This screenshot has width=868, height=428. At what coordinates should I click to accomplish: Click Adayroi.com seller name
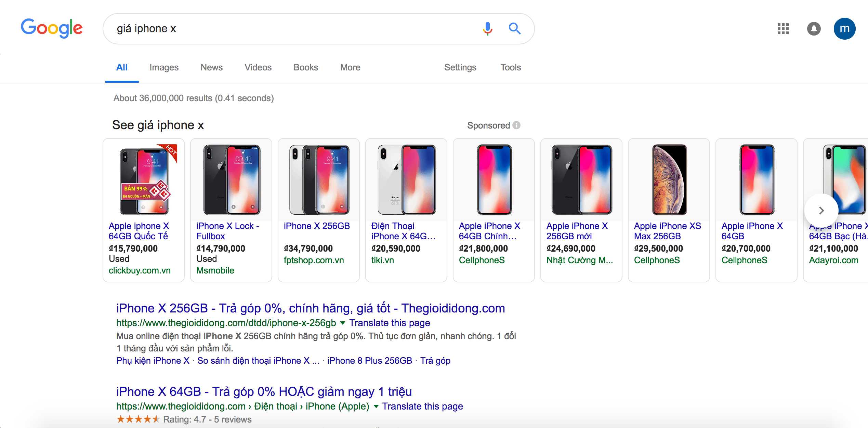click(x=833, y=260)
